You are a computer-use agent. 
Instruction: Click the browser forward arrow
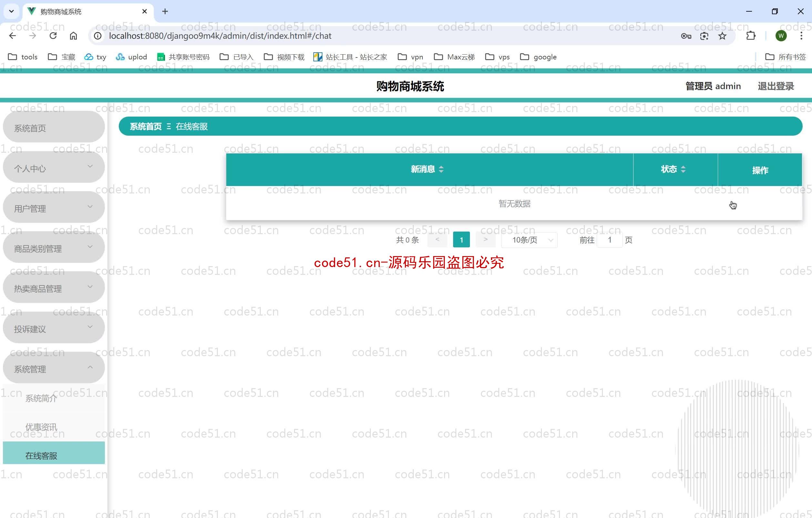[33, 36]
